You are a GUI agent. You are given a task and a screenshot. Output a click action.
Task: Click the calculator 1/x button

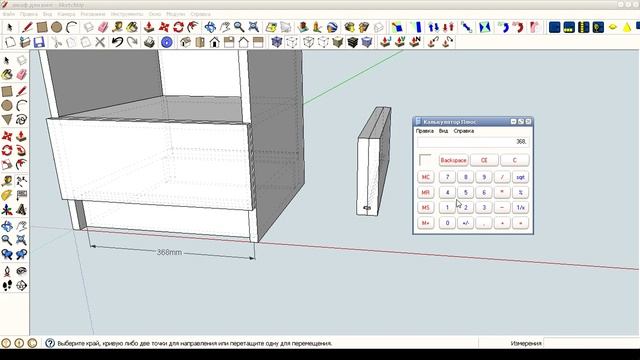coord(520,208)
